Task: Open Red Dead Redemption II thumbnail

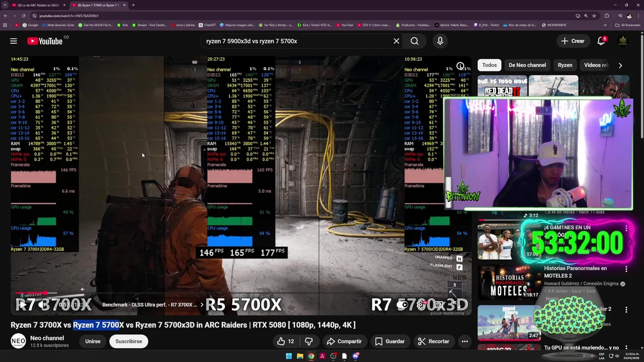Action: click(x=502, y=86)
